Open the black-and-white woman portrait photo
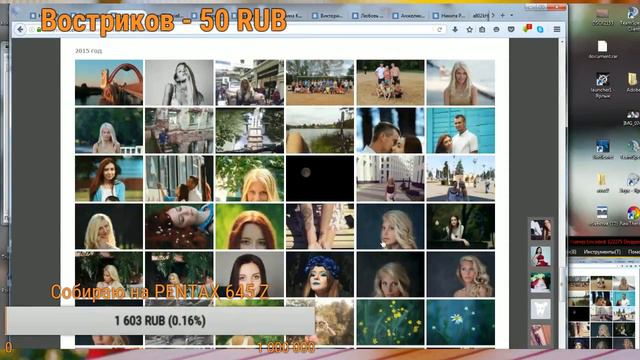This screenshot has height=360, width=640. point(179,82)
